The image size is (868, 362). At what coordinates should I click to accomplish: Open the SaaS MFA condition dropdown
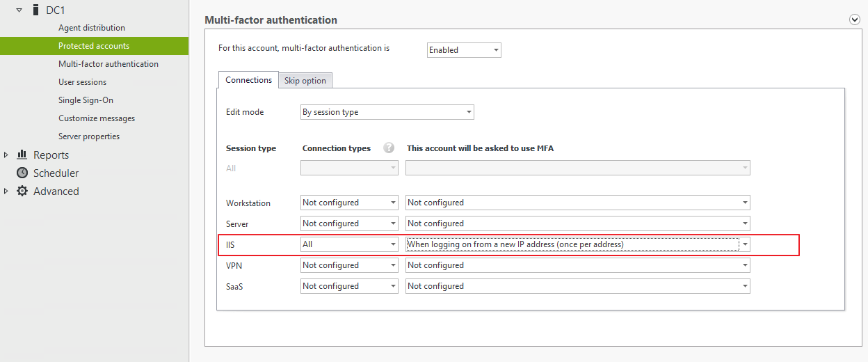point(578,286)
